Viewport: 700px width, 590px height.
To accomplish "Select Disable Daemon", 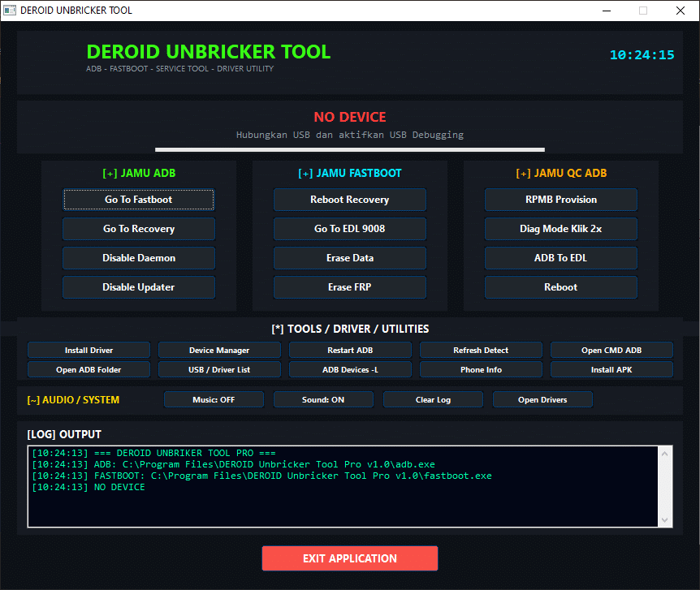I will point(138,258).
